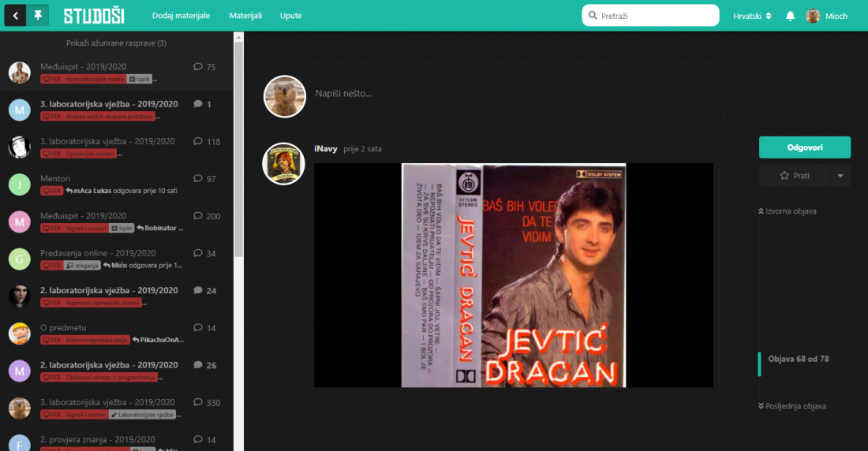
Task: Click comment icon next to 200
Action: pos(197,216)
